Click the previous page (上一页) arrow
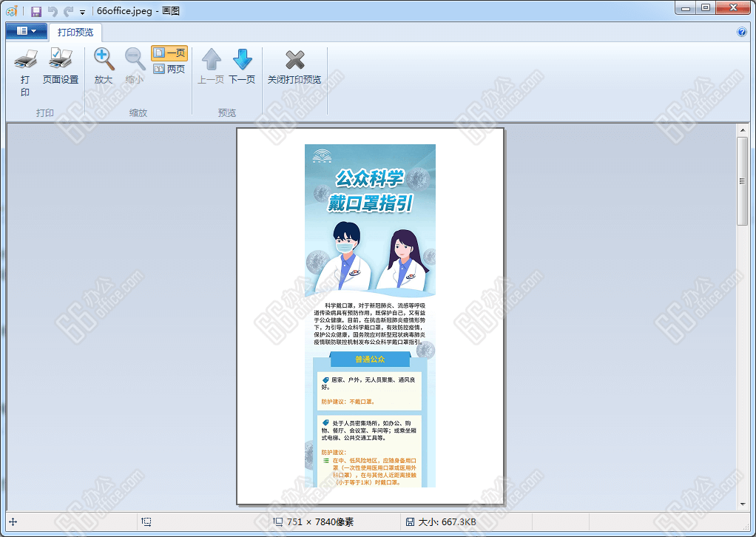 [x=211, y=60]
